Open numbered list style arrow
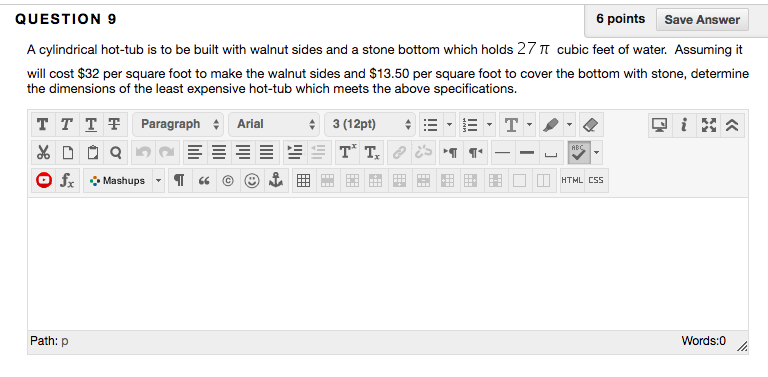 (x=490, y=125)
